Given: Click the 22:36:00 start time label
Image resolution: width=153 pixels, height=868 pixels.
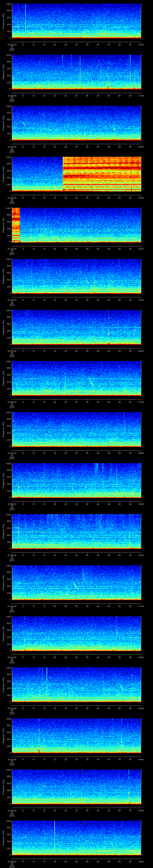Looking at the screenshot, I should [12, 402].
